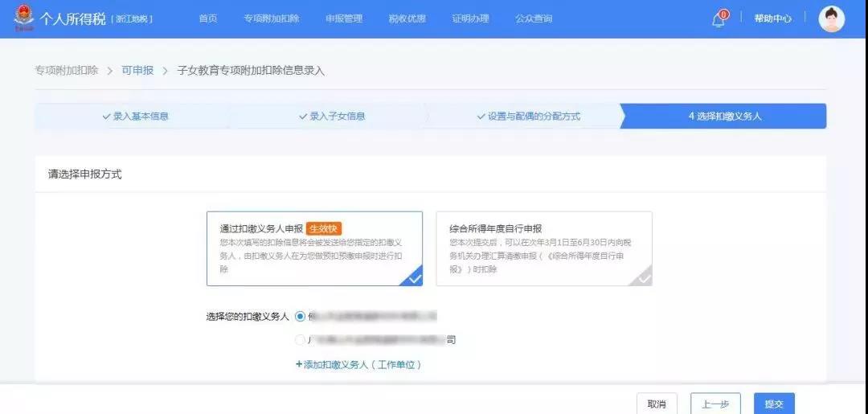
Task: Choose 通过扣缴义务人申报 declaration option
Action: tap(314, 248)
